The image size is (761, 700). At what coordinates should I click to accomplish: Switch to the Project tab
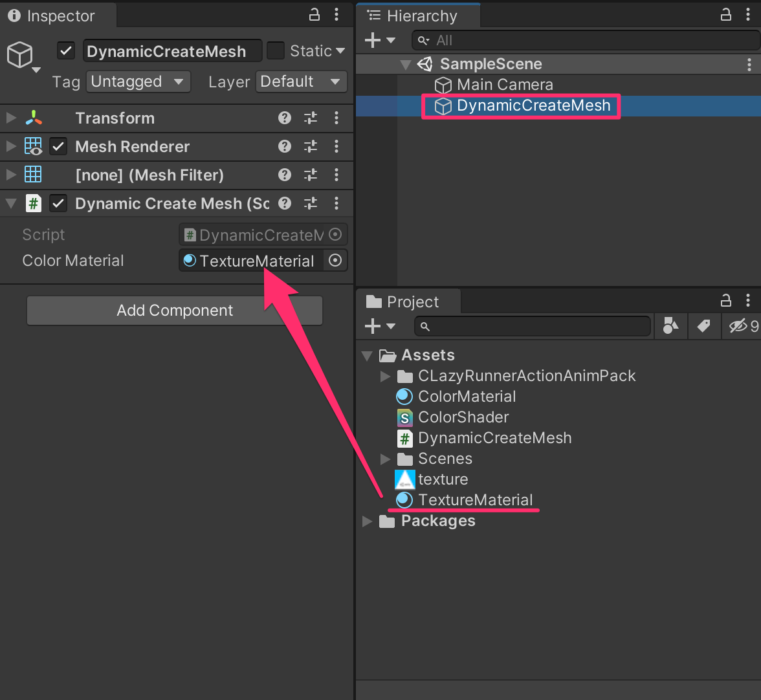point(408,301)
